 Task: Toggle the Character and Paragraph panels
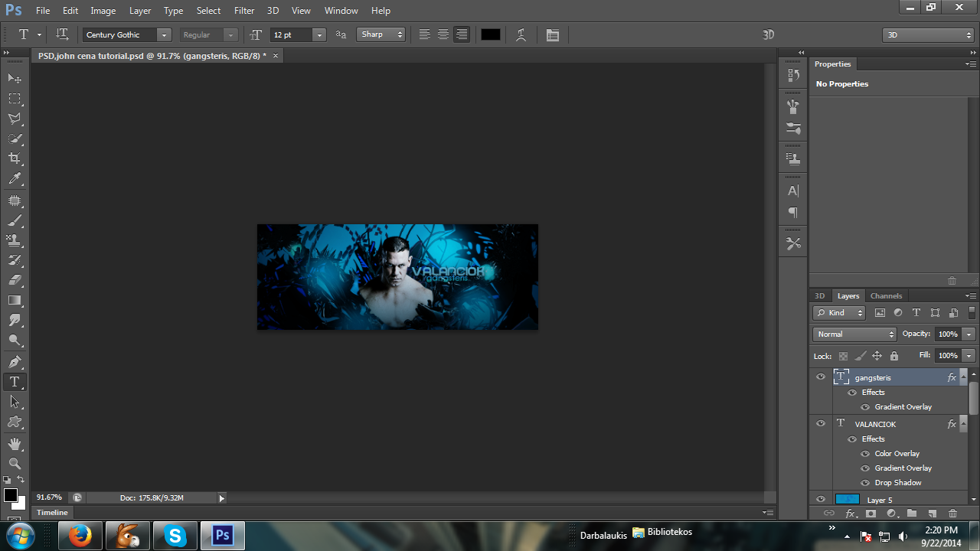553,34
